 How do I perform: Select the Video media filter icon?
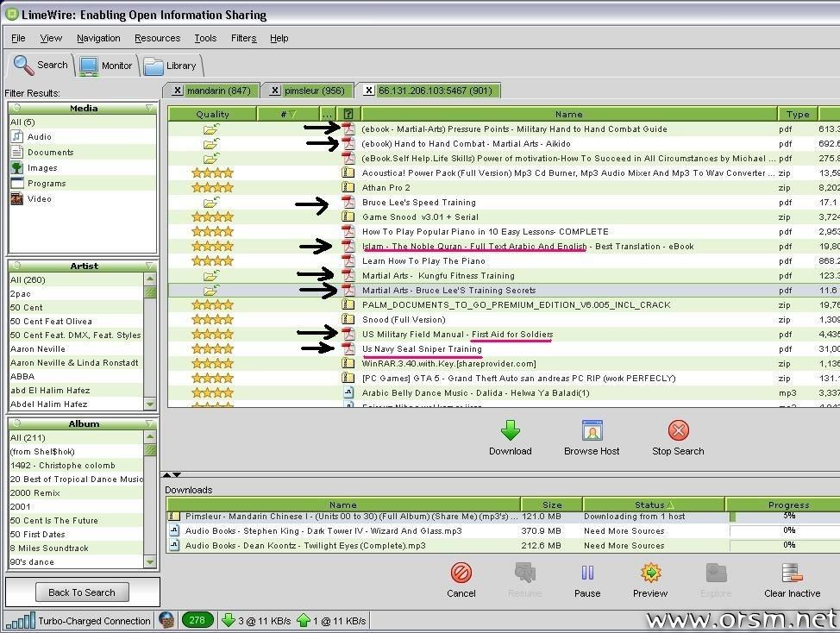[x=17, y=198]
